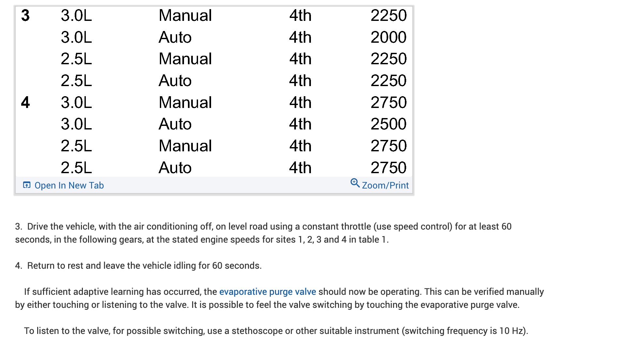Click the Open In New Tab icon

click(x=27, y=185)
